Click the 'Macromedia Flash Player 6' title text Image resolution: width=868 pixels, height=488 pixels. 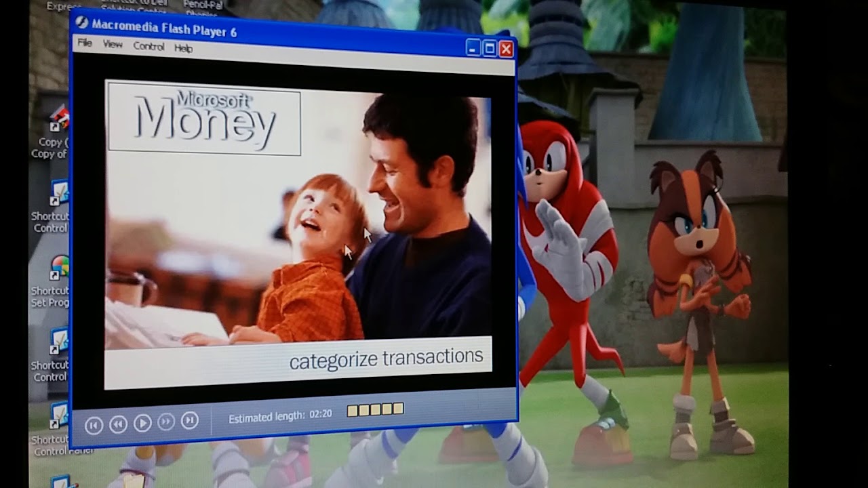(164, 28)
